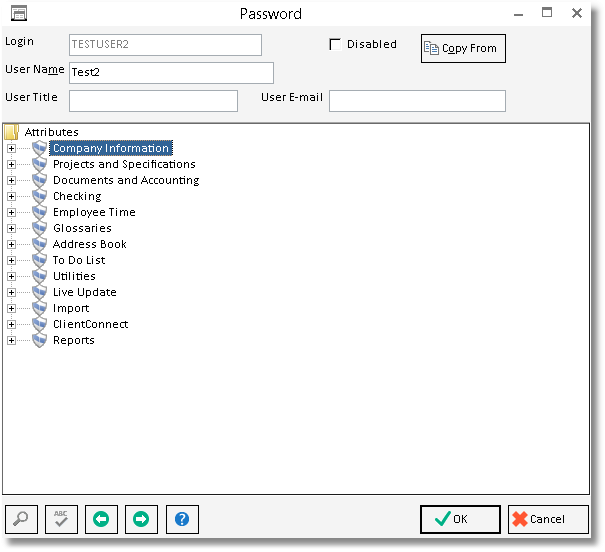605x552 pixels.
Task: Click the Cancel button
Action: click(x=548, y=519)
